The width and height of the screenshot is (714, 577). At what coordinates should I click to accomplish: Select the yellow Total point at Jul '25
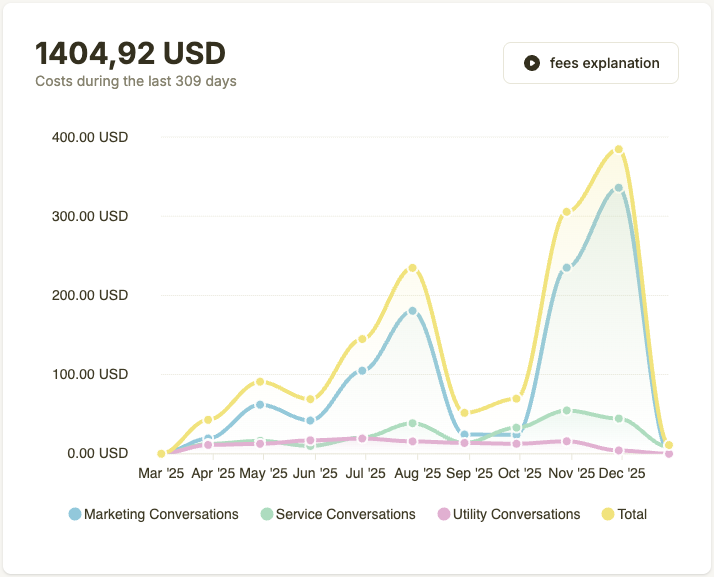tap(362, 339)
